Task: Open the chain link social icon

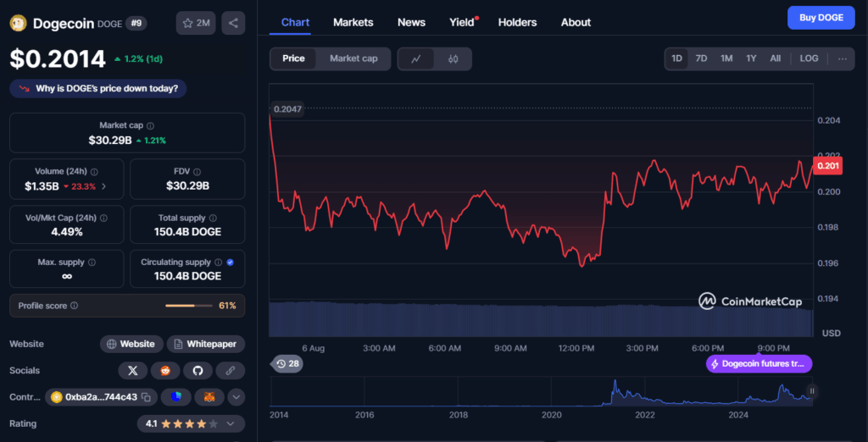Action: pyautogui.click(x=231, y=371)
